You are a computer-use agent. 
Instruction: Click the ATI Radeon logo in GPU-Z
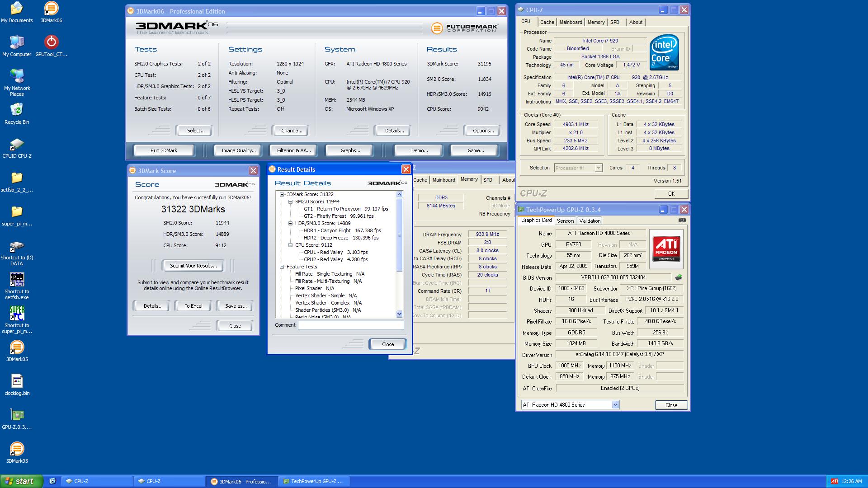point(666,249)
